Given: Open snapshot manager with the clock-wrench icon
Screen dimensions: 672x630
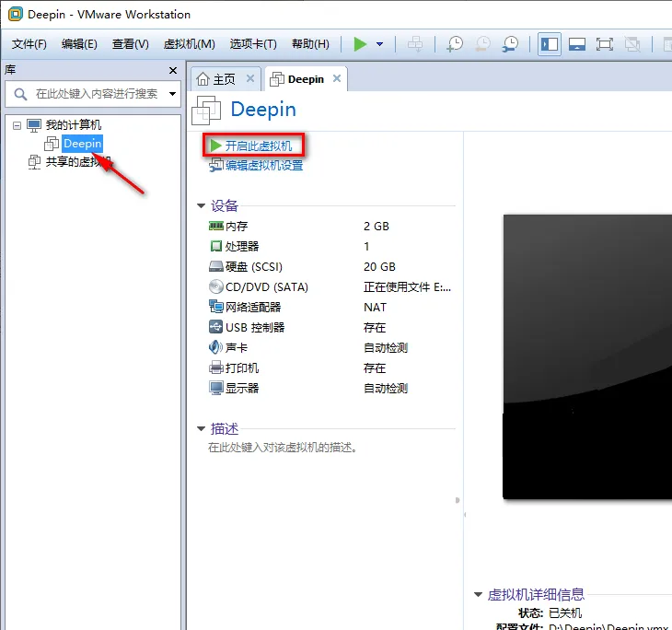Looking at the screenshot, I should click(x=510, y=43).
